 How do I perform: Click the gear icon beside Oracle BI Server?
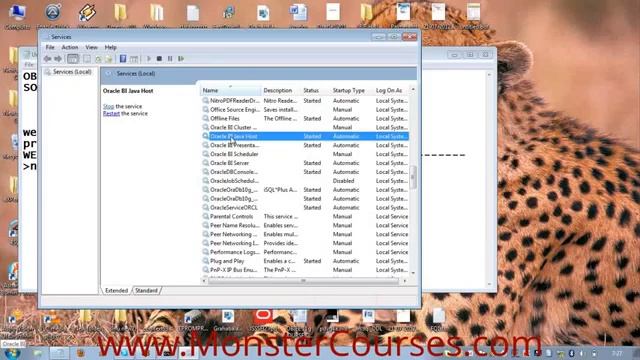pos(206,163)
